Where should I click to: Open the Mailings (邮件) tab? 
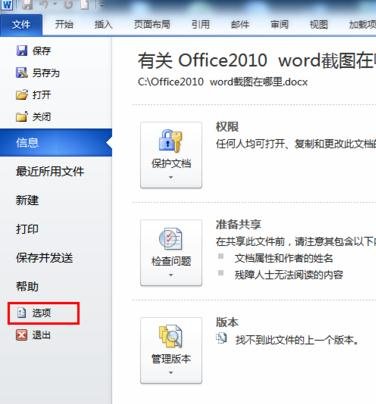click(x=240, y=24)
